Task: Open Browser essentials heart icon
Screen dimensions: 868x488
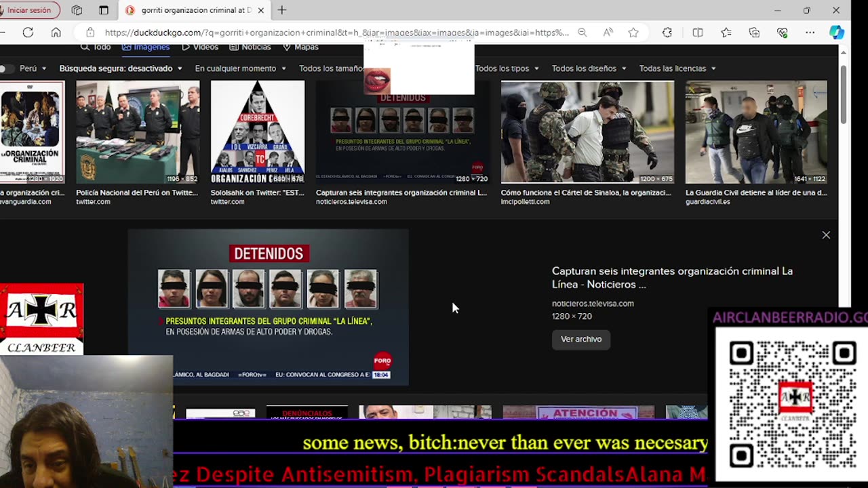Action: tap(783, 33)
